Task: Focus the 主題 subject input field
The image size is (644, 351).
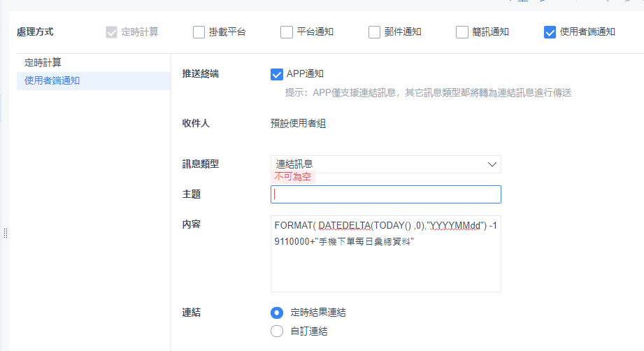Action: pyautogui.click(x=385, y=194)
